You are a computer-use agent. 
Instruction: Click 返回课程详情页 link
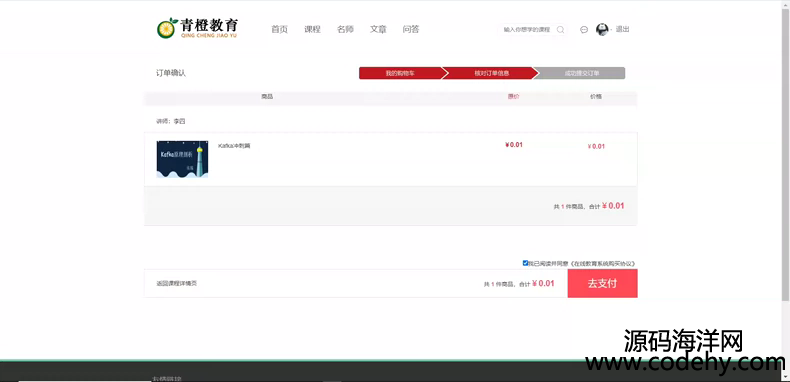point(177,284)
